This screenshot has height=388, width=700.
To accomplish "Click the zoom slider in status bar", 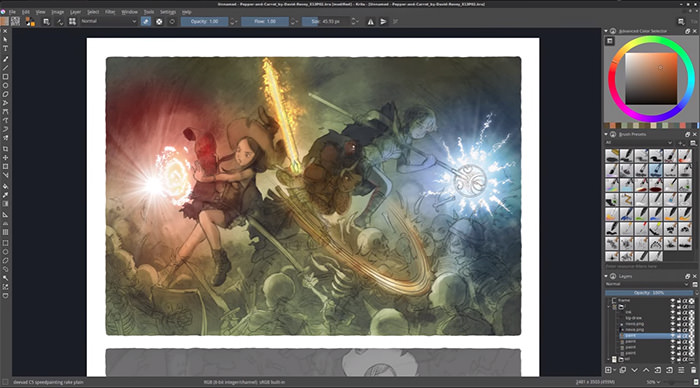I will click(676, 382).
